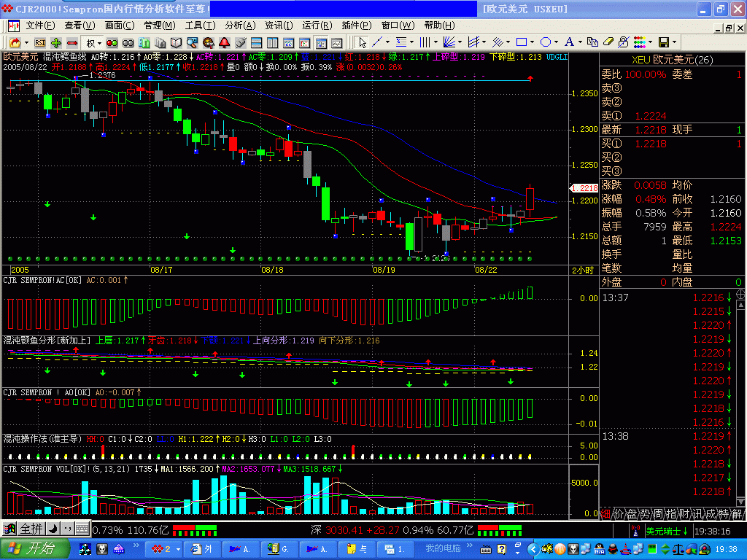Screen dimensions: 747x560
Task: Choose the text annotation 'A' tool
Action: pyautogui.click(x=569, y=42)
